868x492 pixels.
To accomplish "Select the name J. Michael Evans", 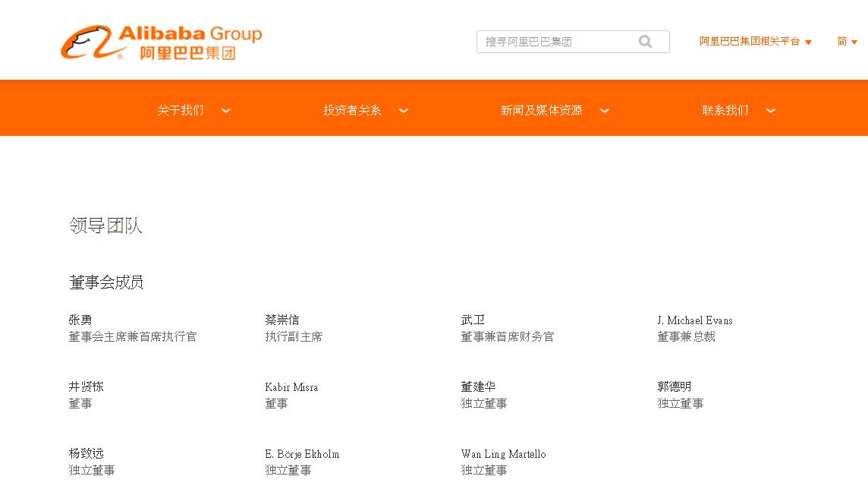I will (694, 320).
